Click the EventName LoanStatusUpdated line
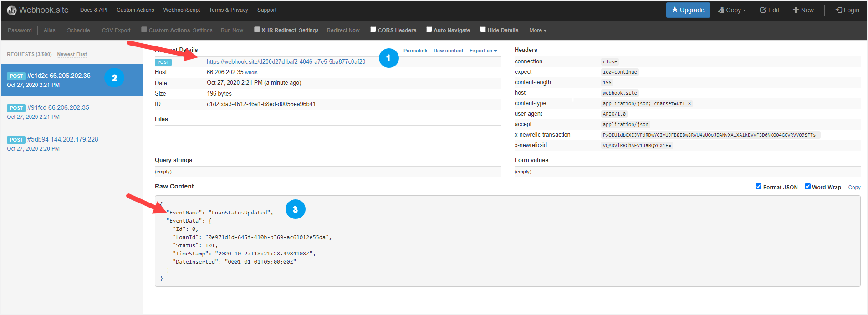This screenshot has height=315, width=868. [x=220, y=213]
